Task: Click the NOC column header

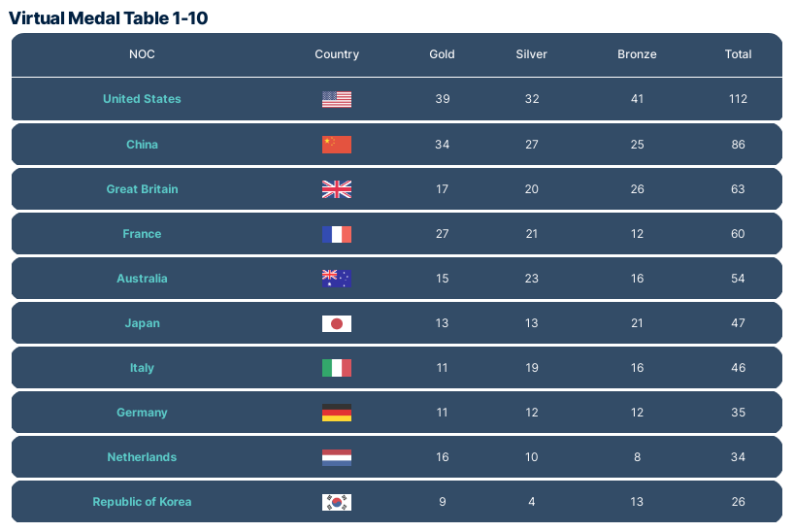Action: (x=142, y=54)
